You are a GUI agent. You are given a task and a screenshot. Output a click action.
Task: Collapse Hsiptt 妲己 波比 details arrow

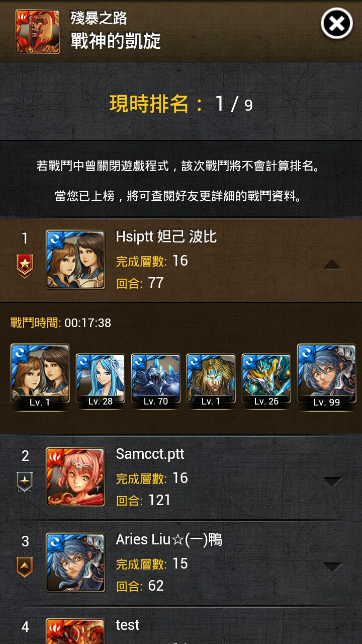coord(333,264)
